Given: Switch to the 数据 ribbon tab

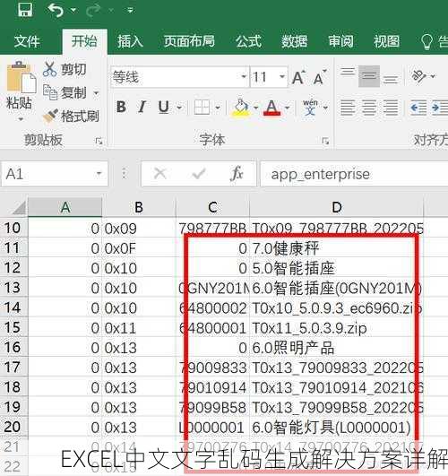Looking at the screenshot, I should point(294,41).
